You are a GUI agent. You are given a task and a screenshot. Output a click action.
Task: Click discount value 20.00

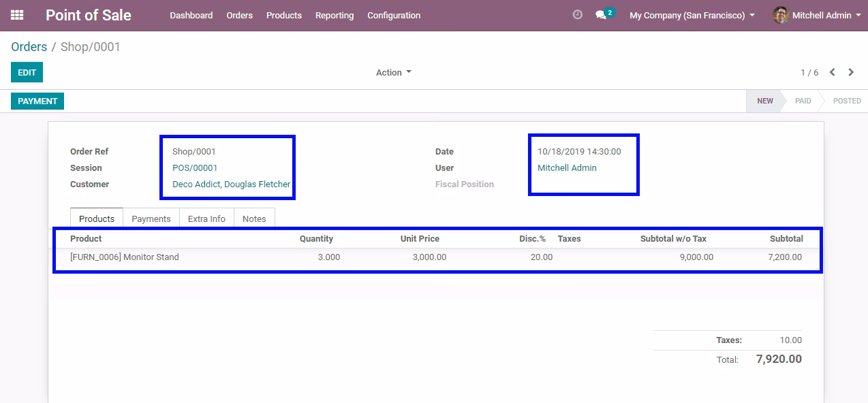[542, 257]
